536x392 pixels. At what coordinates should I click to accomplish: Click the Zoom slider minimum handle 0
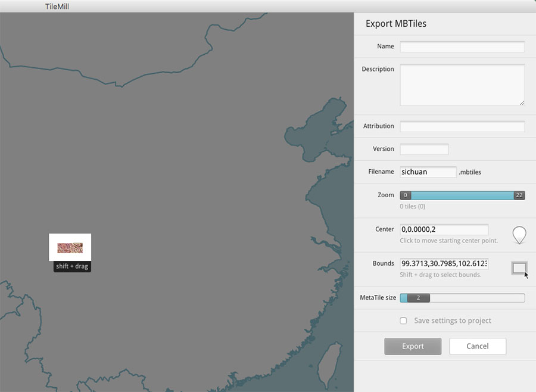click(x=406, y=195)
